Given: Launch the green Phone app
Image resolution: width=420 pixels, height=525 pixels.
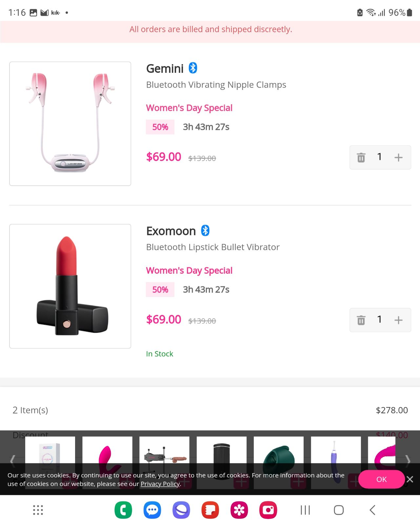Looking at the screenshot, I should point(123,510).
